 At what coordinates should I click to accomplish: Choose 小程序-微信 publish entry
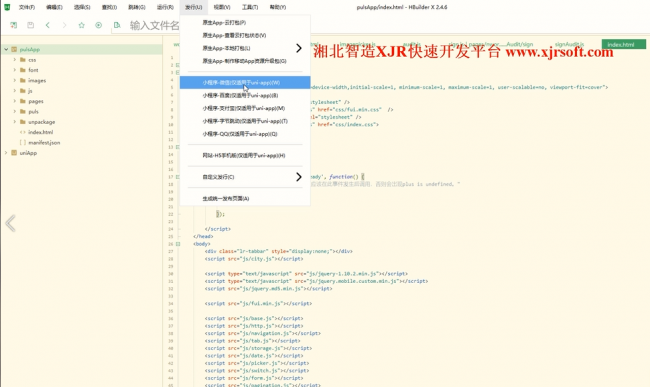pyautogui.click(x=245, y=82)
